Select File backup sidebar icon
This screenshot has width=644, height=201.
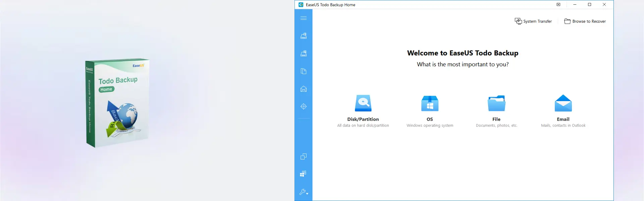[304, 71]
